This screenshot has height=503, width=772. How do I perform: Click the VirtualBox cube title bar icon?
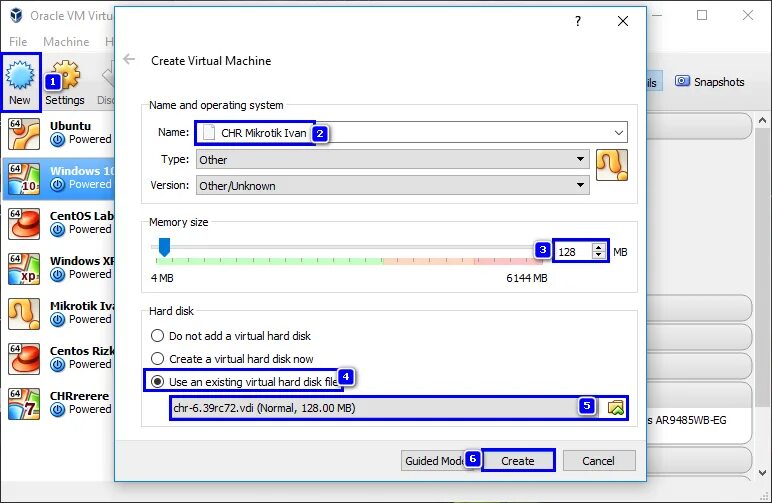pos(16,15)
